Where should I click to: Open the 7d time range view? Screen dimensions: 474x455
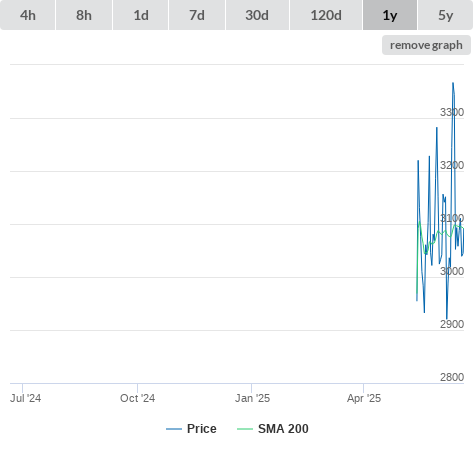coord(197,15)
